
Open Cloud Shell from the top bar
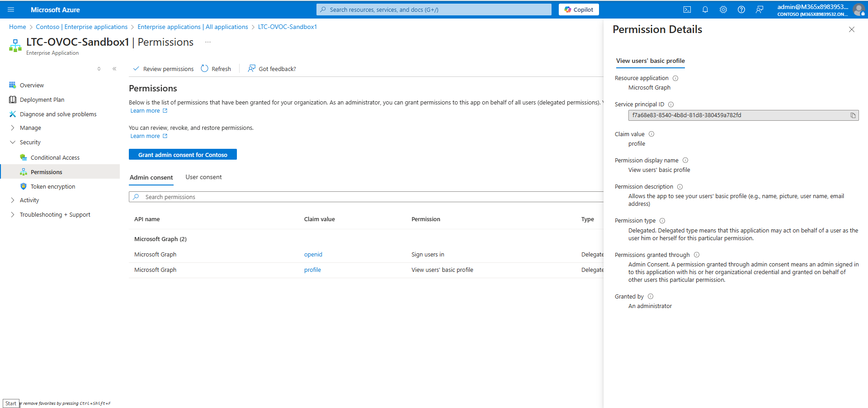[687, 9]
